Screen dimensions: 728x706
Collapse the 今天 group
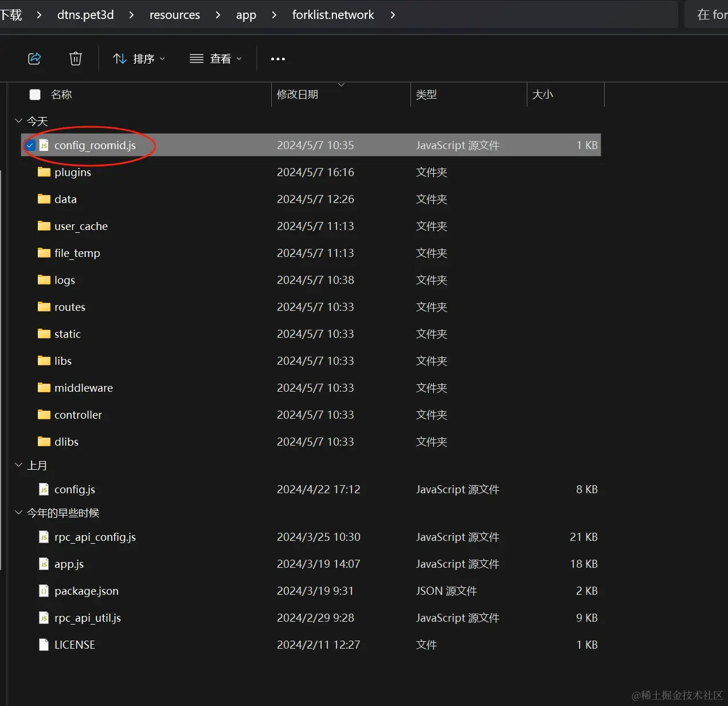18,121
